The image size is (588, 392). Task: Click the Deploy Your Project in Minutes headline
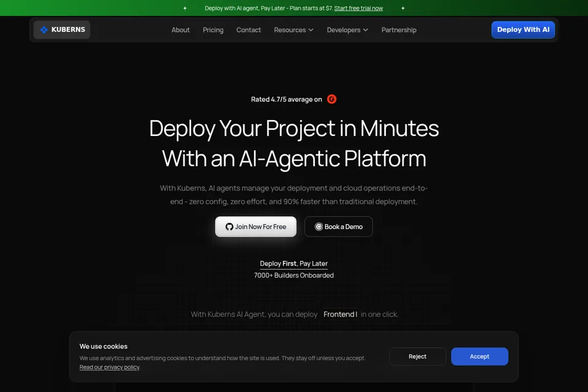294,128
